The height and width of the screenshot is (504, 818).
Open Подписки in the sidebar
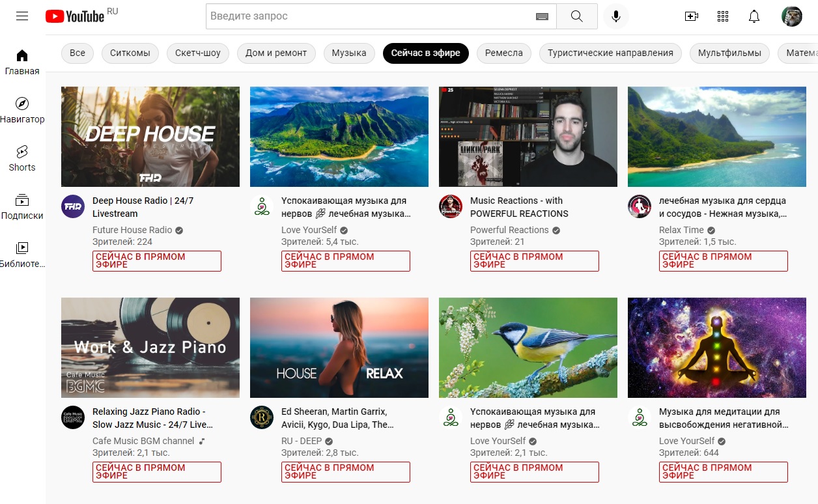(22, 206)
